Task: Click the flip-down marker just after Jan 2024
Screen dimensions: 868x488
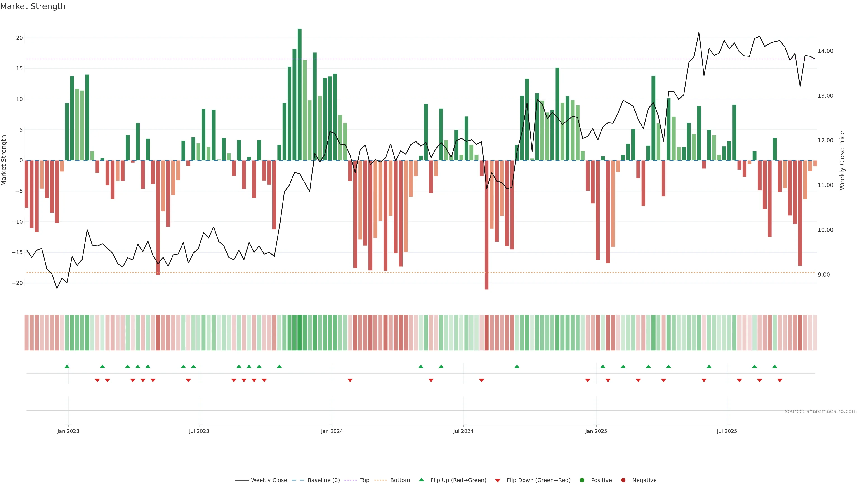Action: coord(350,380)
